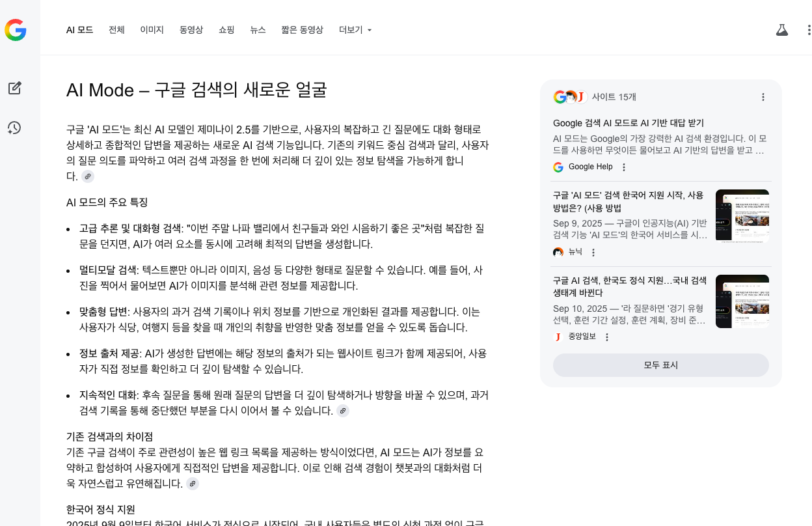Viewport: 812px width, 526px height.
Task: Click 기존 검색과의 차이점 subheading
Action: 110,436
